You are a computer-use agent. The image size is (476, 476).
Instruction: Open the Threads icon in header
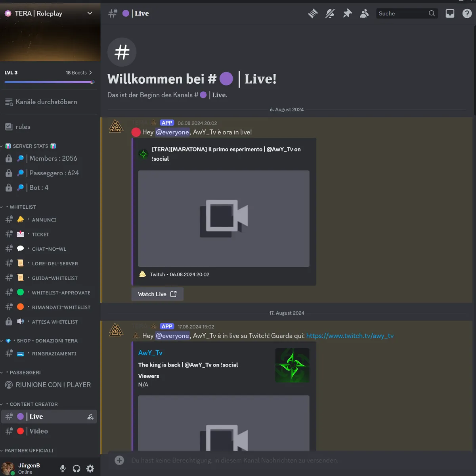pos(313,13)
